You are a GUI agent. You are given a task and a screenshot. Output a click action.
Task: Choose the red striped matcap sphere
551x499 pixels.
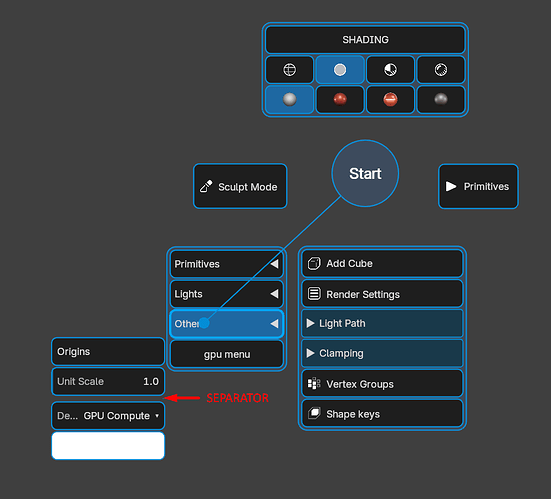(x=390, y=99)
